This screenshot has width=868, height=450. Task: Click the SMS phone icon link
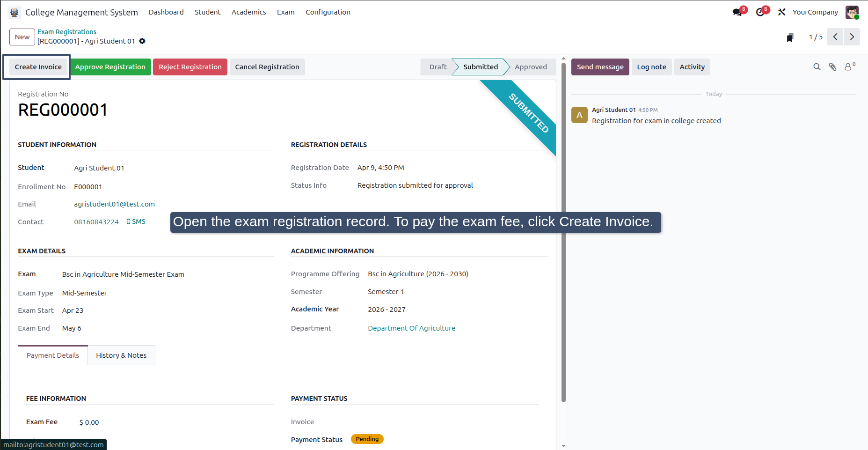coord(136,221)
